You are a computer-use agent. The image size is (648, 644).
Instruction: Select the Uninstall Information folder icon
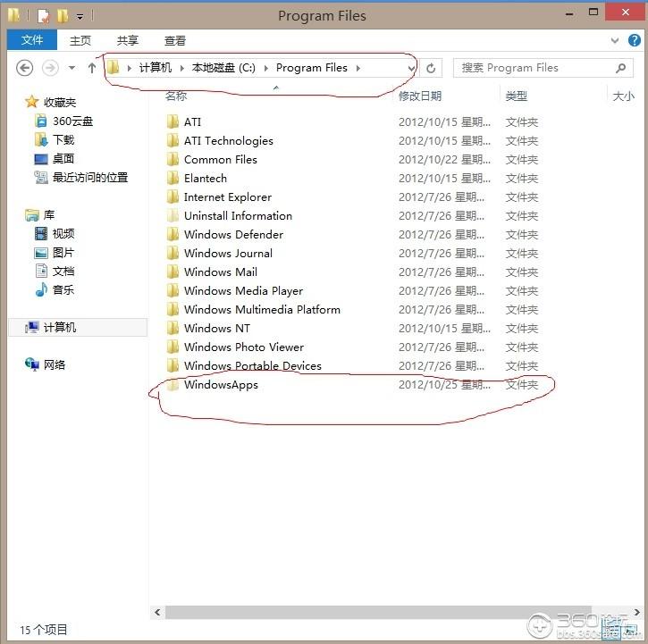pyautogui.click(x=173, y=215)
